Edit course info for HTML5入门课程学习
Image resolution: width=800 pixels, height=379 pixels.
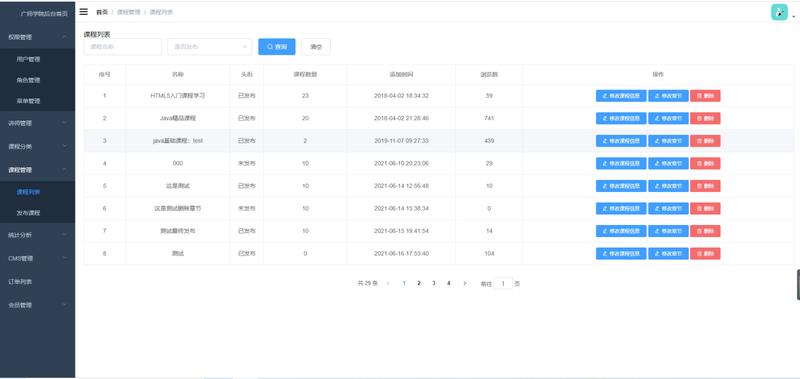click(x=621, y=96)
